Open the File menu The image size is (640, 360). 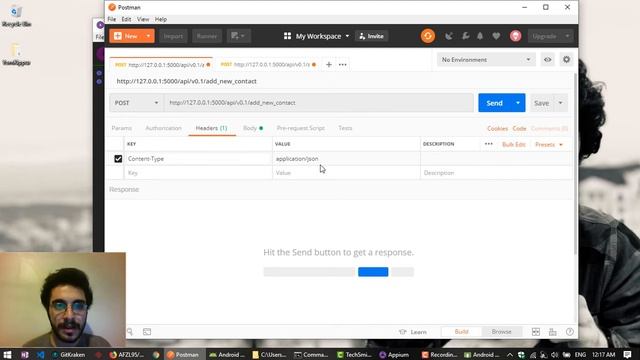(111, 19)
